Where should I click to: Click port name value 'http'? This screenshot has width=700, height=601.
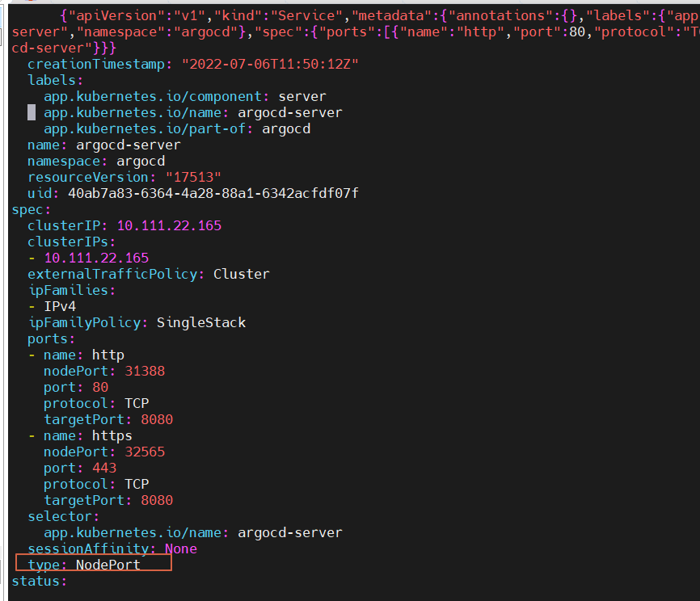point(108,355)
